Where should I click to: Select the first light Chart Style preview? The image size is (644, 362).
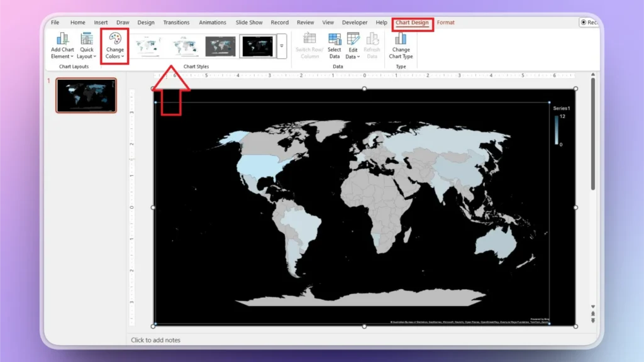point(149,46)
